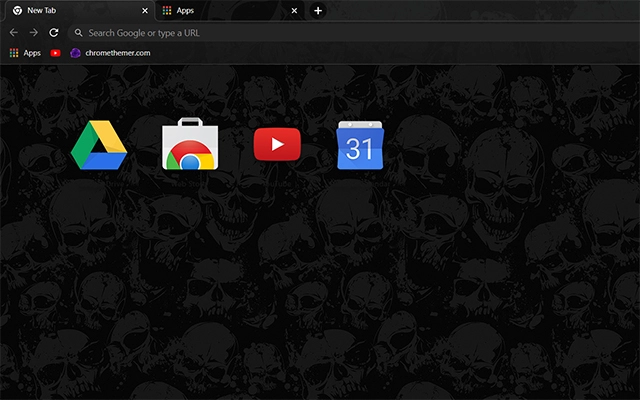Image resolution: width=640 pixels, height=400 pixels.
Task: Switch to the New Tab tab
Action: tap(80, 11)
